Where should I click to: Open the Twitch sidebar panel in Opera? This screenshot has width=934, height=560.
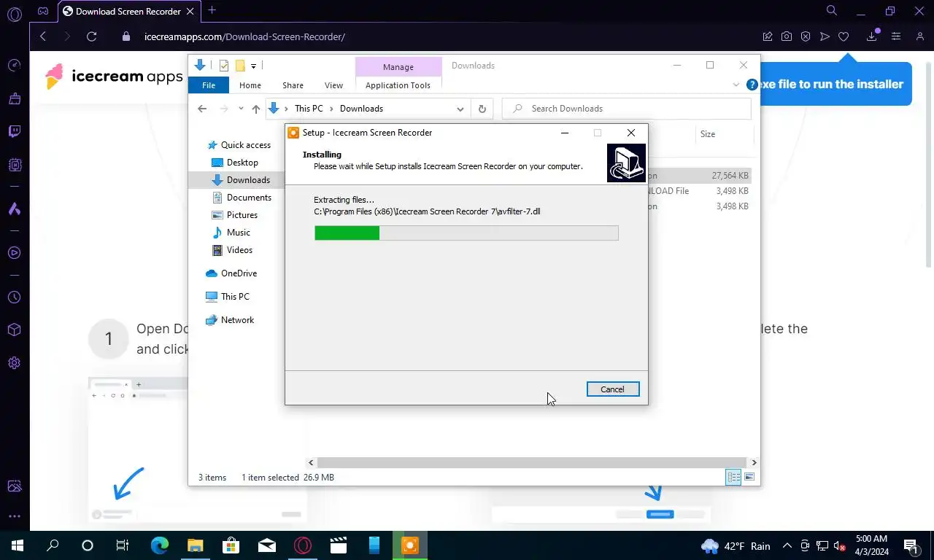(x=15, y=132)
